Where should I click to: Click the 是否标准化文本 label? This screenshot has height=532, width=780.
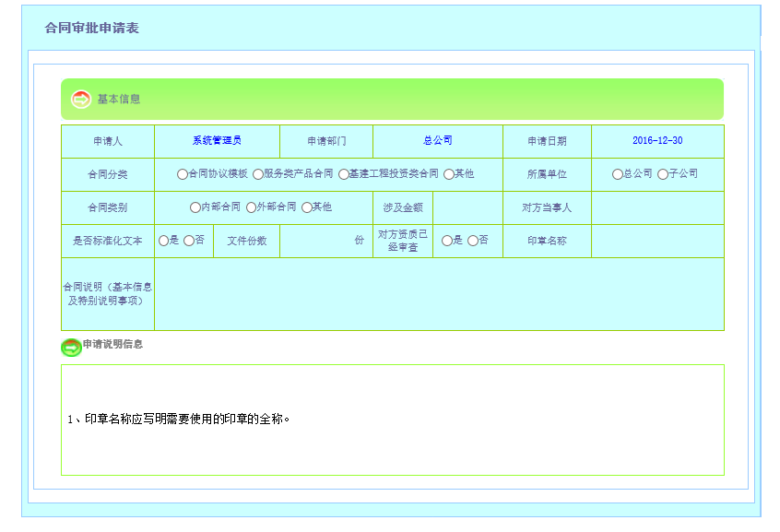coord(108,241)
